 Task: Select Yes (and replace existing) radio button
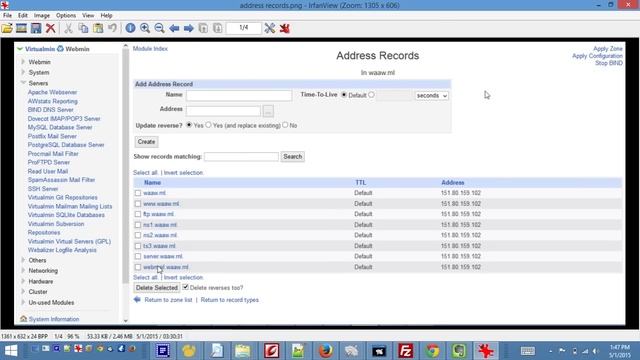point(208,125)
